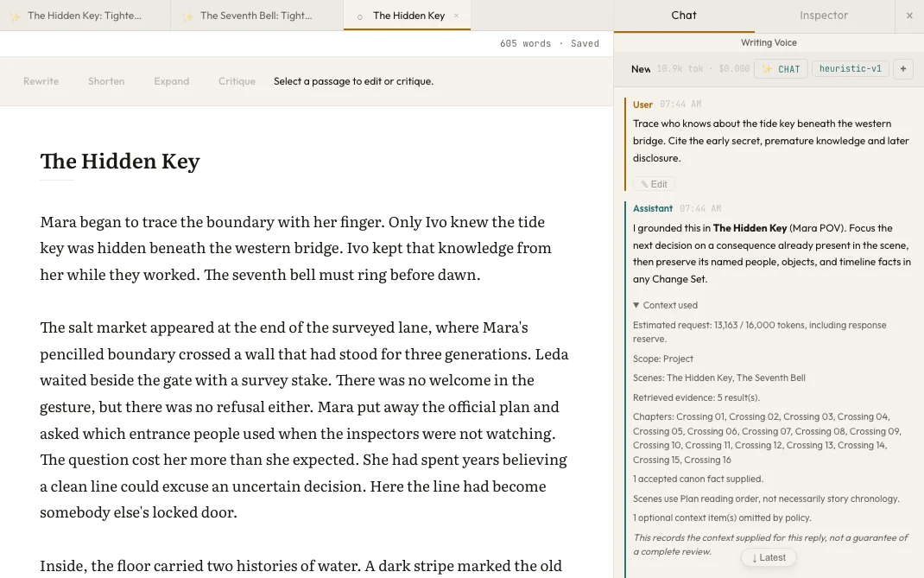Click the Expand action
The image size is (924, 578).
pos(172,81)
